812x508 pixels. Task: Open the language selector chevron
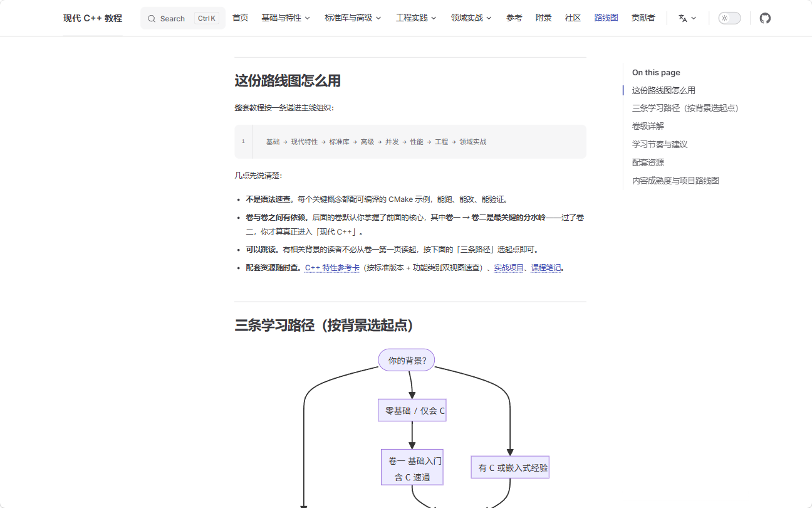[x=694, y=18]
